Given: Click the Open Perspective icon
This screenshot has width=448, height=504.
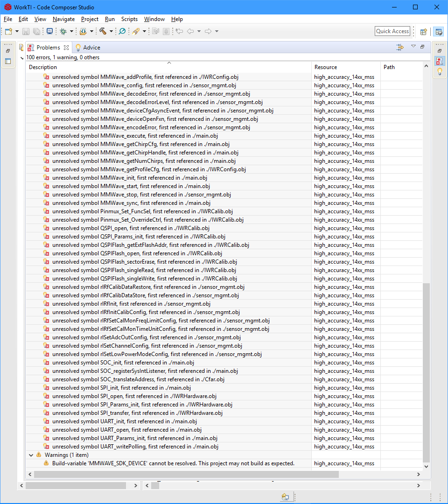Looking at the screenshot, I should 424,32.
